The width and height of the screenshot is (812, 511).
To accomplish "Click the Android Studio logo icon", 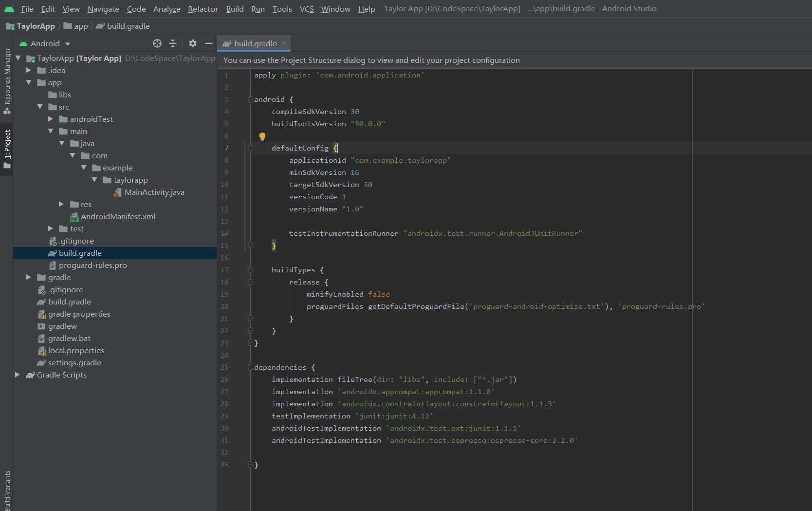I will (9, 9).
